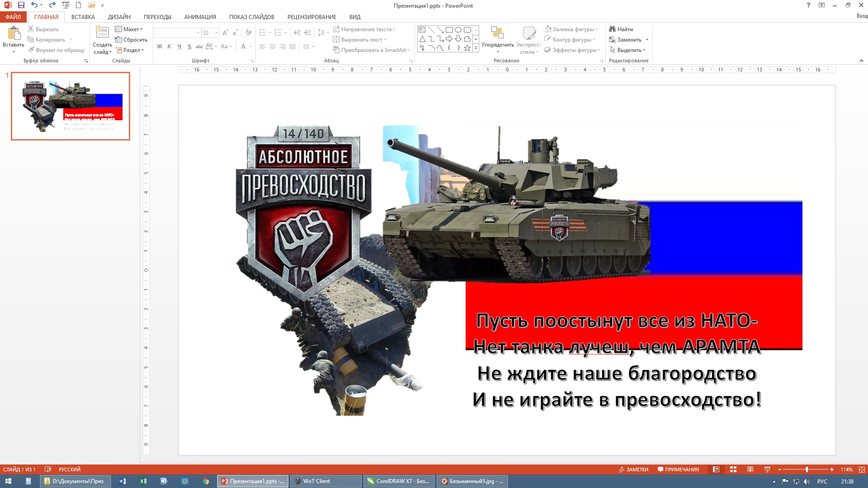Click the zoom slider handle
This screenshot has height=488, width=868.
(807, 469)
